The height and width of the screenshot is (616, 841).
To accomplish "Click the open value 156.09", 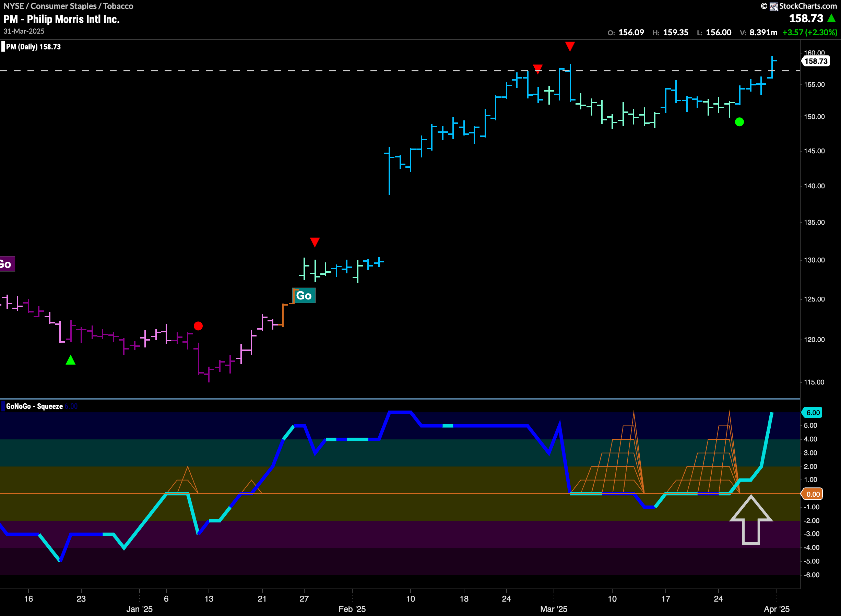I will (x=631, y=33).
